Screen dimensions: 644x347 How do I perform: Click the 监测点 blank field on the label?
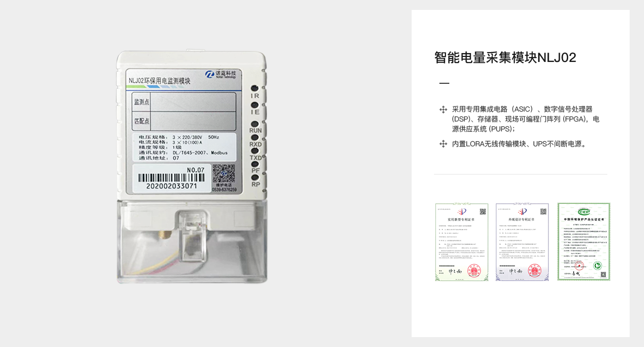[x=193, y=102]
